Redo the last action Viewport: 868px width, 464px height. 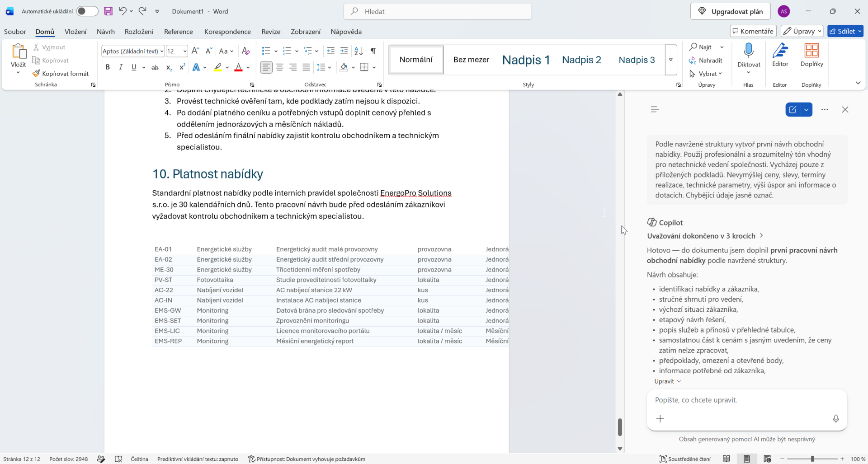tap(142, 11)
